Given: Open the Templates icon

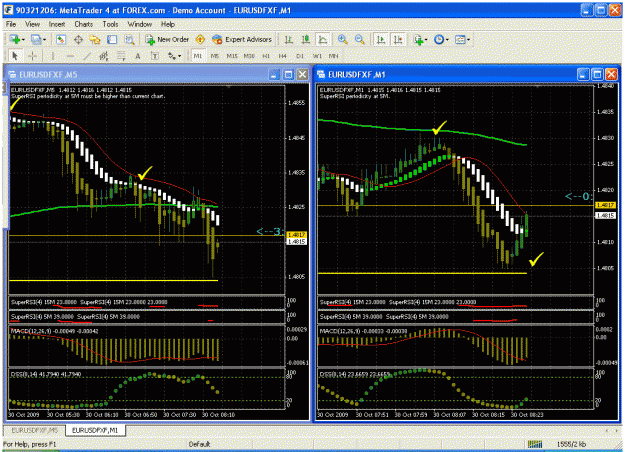Looking at the screenshot, I should click(460, 39).
